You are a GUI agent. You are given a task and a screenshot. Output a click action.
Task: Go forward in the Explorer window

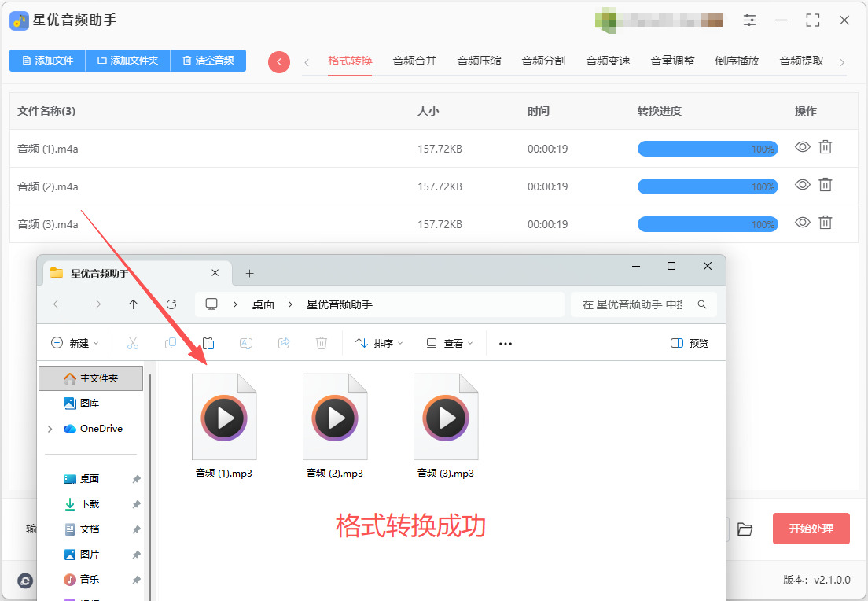[x=96, y=304]
